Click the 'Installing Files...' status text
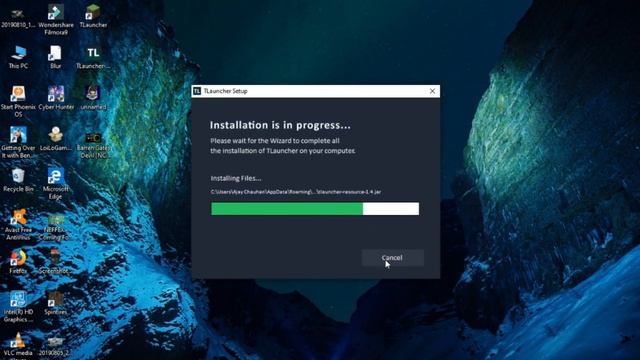This screenshot has width=640, height=360. coord(236,178)
